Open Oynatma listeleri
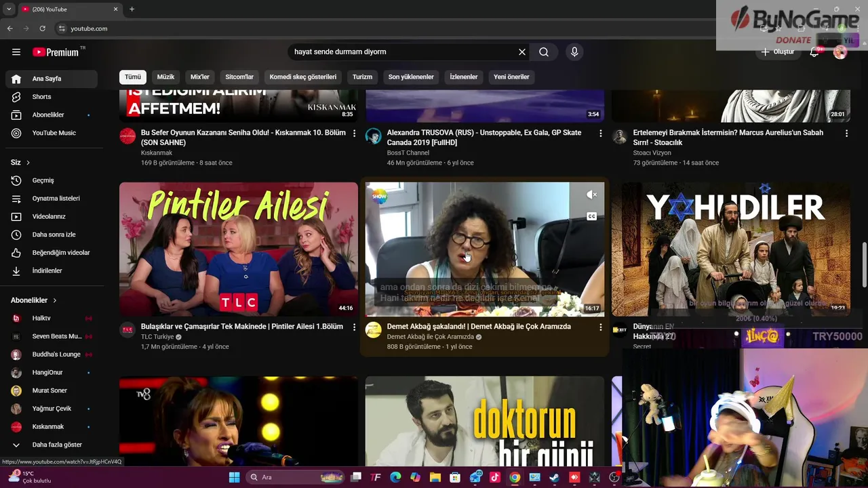The height and width of the screenshot is (488, 868). point(52,199)
